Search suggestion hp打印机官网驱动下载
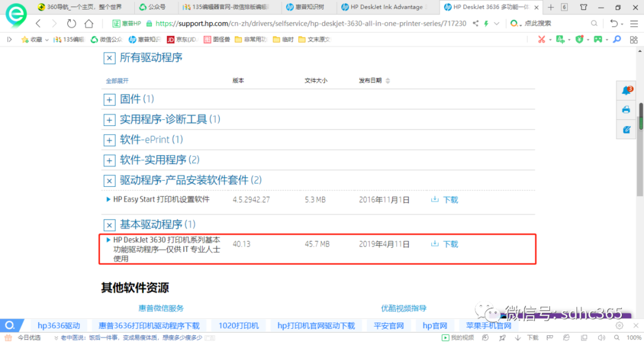 (316, 325)
